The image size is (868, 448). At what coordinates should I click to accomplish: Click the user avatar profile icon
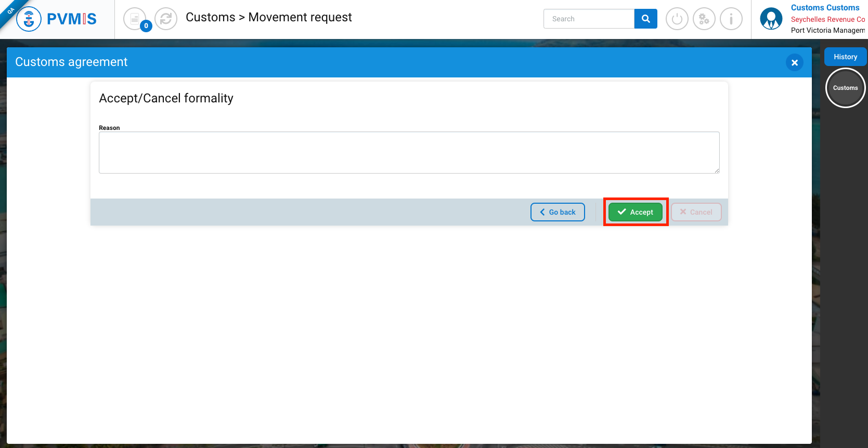pyautogui.click(x=771, y=19)
